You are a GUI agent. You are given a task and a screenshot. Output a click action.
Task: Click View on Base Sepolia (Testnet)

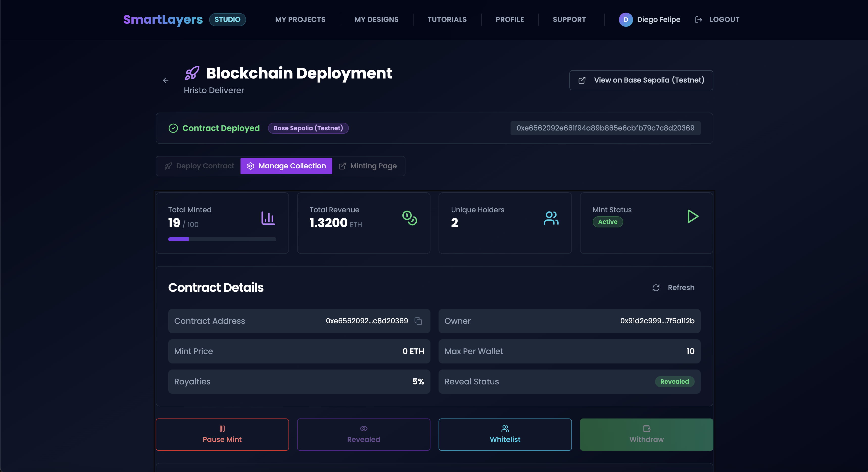coord(641,80)
